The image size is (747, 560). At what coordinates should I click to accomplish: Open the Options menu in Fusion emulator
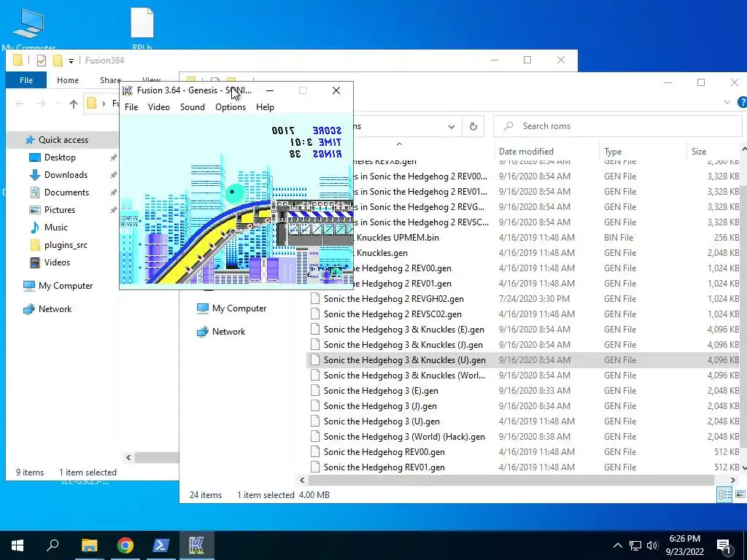231,107
